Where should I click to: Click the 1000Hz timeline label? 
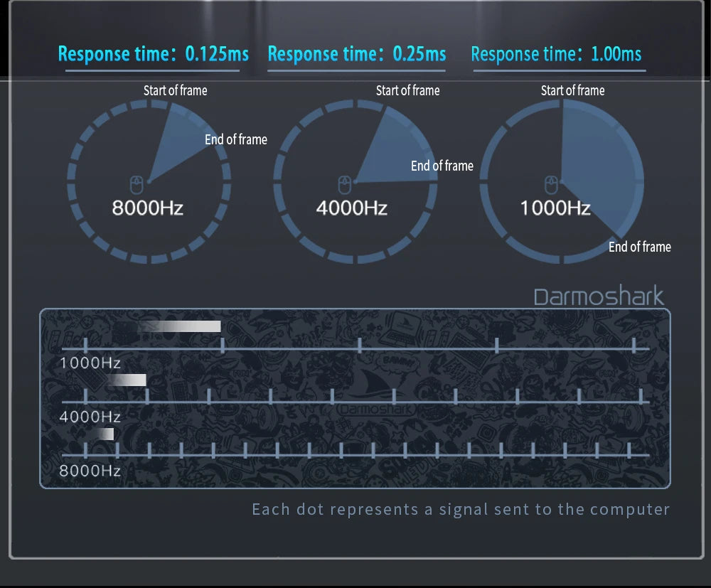pos(90,363)
